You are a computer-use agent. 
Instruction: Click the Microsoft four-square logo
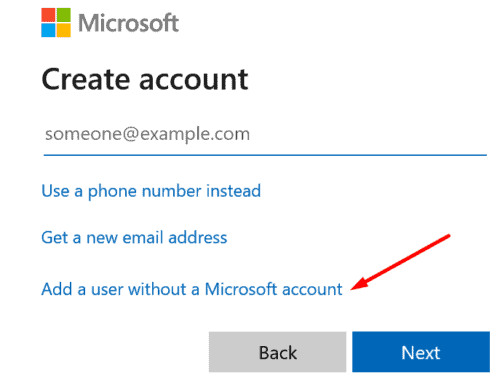(56, 22)
